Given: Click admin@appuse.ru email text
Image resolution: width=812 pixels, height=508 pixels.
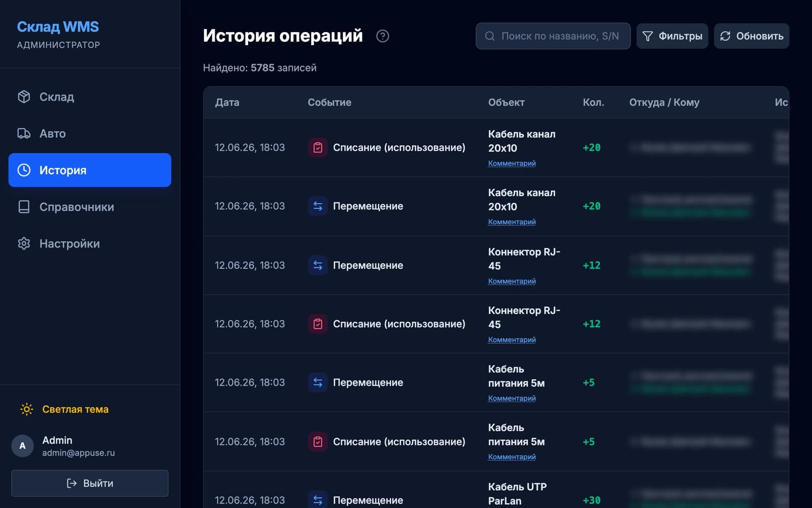Looking at the screenshot, I should pos(78,453).
